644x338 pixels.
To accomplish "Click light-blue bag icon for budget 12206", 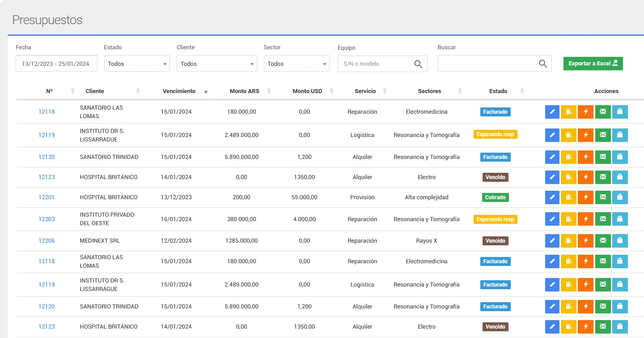I will 620,241.
